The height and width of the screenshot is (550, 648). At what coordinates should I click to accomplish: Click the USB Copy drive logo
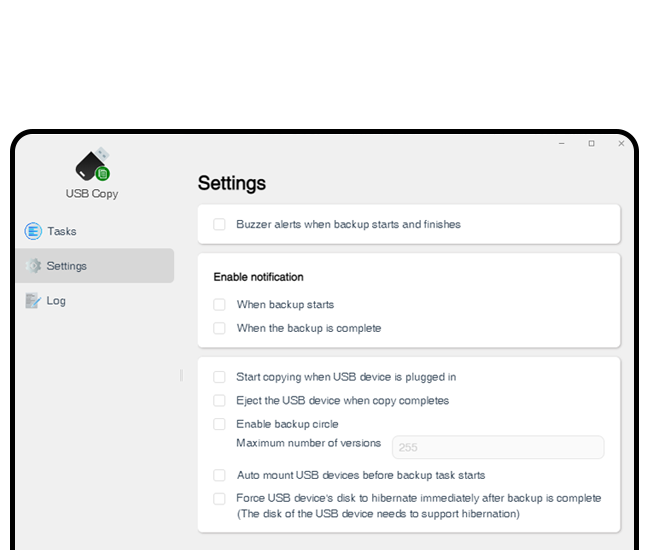pyautogui.click(x=93, y=165)
